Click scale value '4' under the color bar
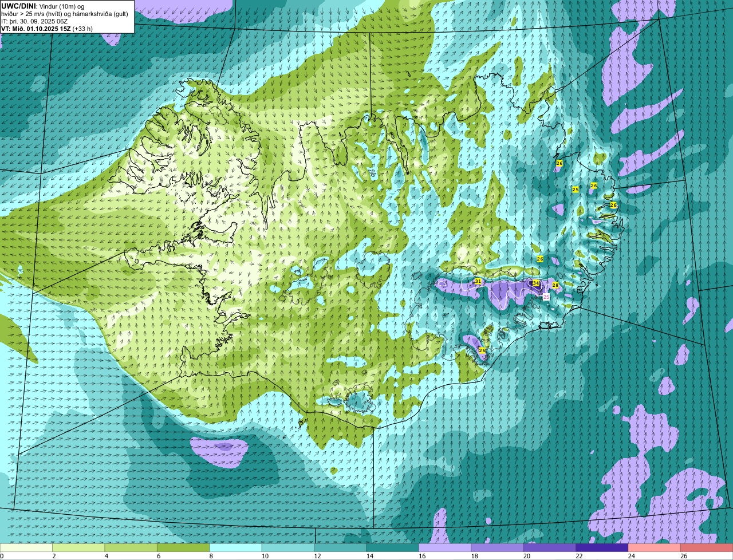 (x=107, y=556)
